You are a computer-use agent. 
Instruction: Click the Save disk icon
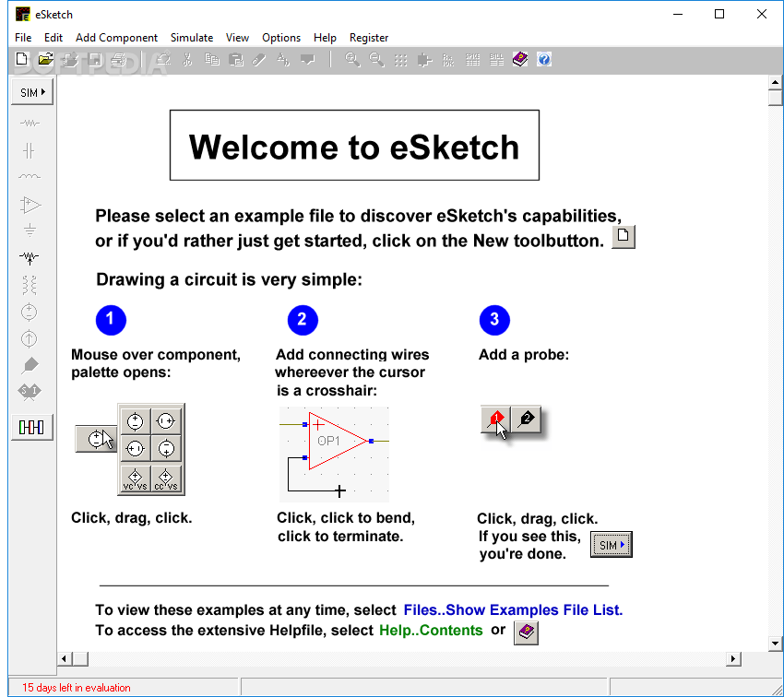tap(94, 60)
